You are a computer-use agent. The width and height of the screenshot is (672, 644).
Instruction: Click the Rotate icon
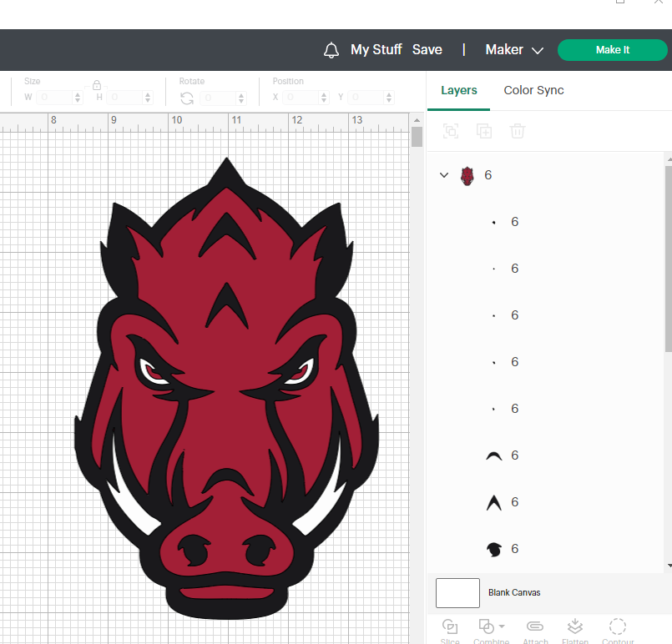pos(187,98)
